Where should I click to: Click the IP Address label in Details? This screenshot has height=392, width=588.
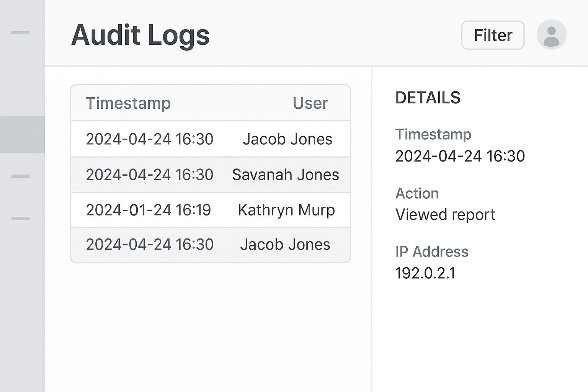point(431,252)
